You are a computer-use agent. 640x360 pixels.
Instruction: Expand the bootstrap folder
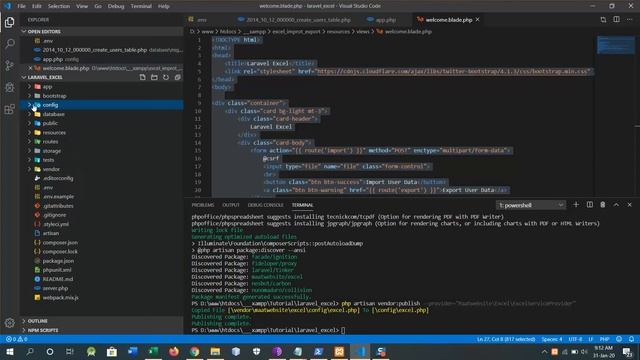[x=29, y=96]
